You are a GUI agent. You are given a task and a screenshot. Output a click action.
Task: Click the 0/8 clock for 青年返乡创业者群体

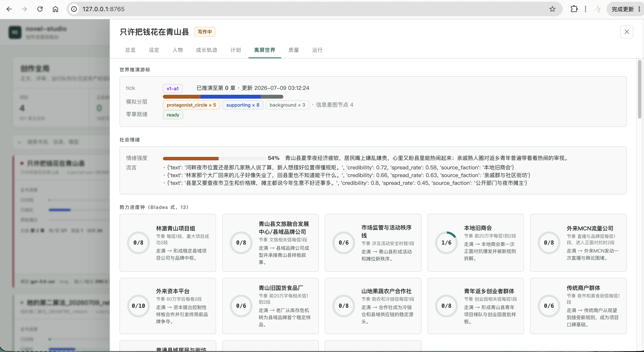pos(446,306)
